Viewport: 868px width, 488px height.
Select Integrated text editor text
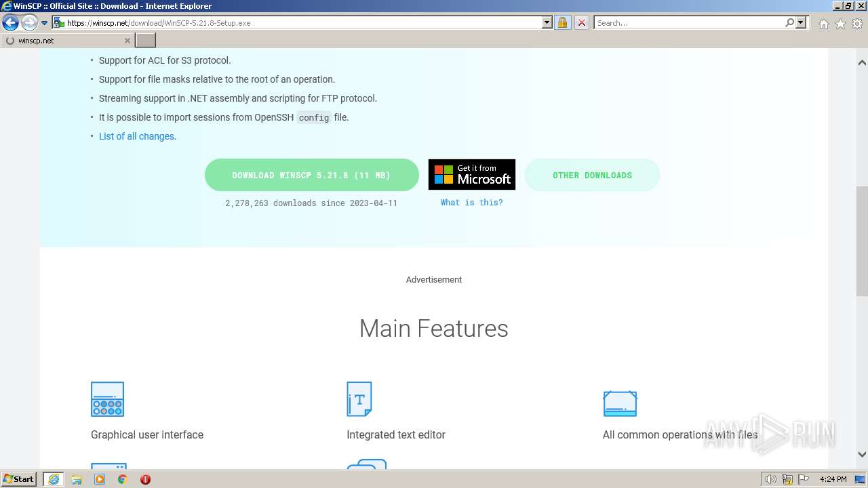click(x=396, y=435)
